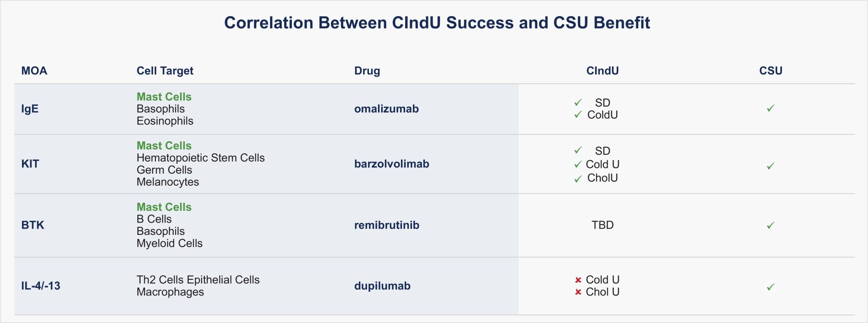The height and width of the screenshot is (323, 868).
Task: Click the drug name barzolvolimab
Action: (x=391, y=164)
